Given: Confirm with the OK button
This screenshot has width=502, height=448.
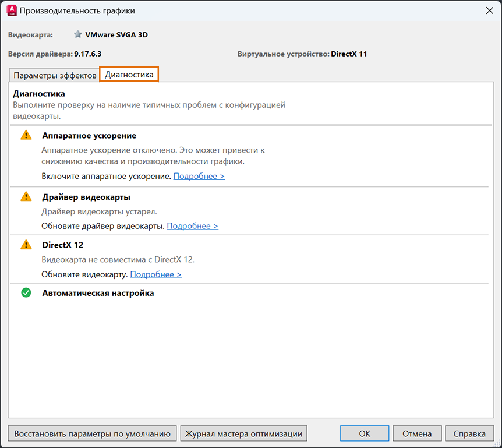Looking at the screenshot, I should [x=365, y=433].
